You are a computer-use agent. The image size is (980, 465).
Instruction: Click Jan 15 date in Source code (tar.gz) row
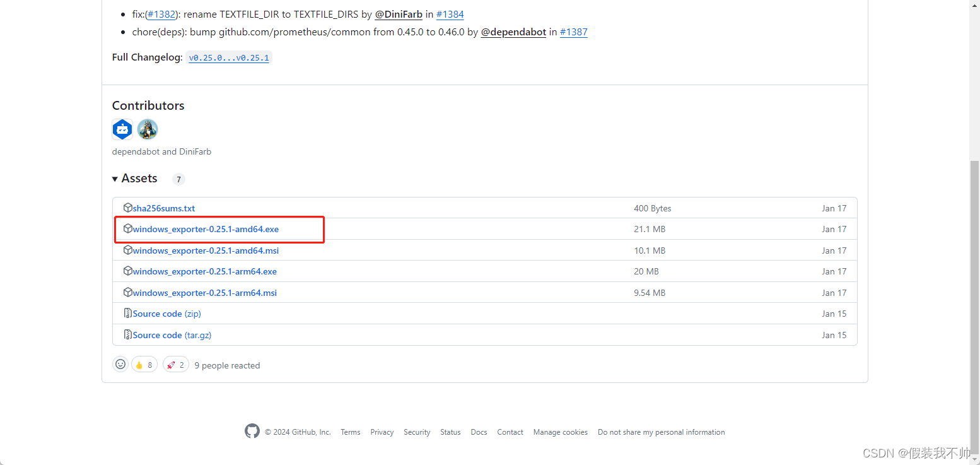(834, 335)
